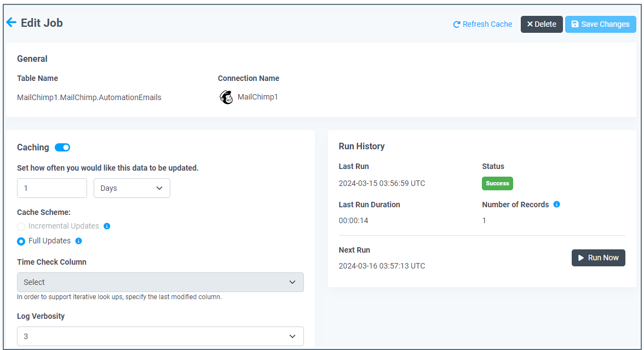Save Changes to the job
644x350 pixels.
pyautogui.click(x=600, y=24)
